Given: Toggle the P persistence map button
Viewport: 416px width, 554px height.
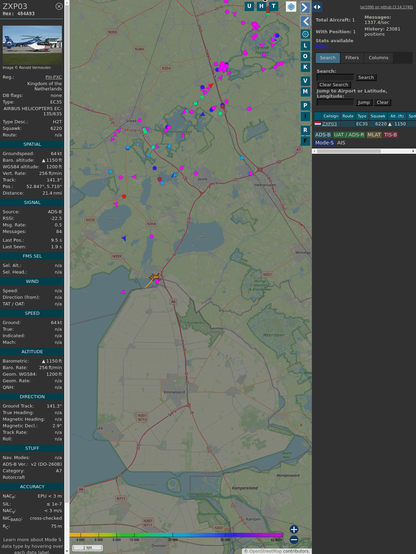Looking at the screenshot, I should (x=305, y=105).
